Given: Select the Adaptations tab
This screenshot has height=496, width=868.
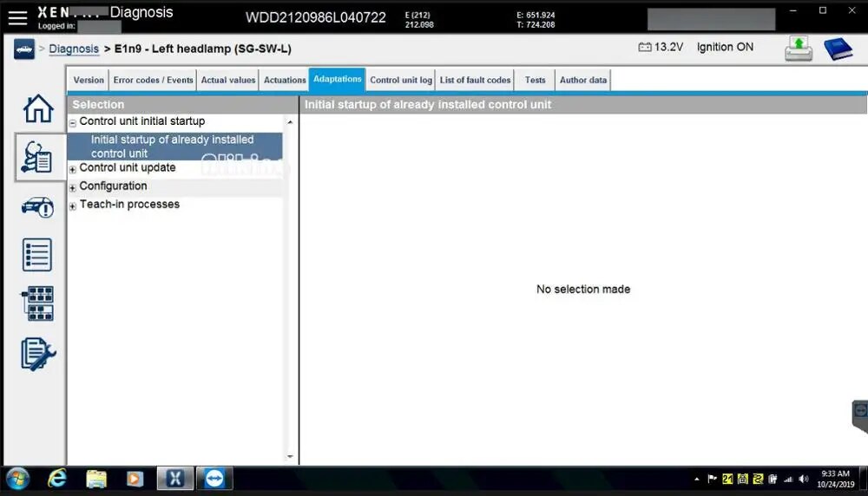Looking at the screenshot, I should point(337,80).
